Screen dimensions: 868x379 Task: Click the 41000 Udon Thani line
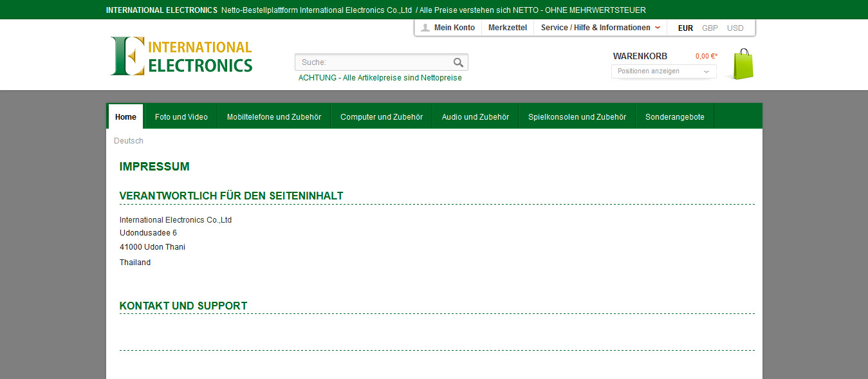(x=152, y=247)
